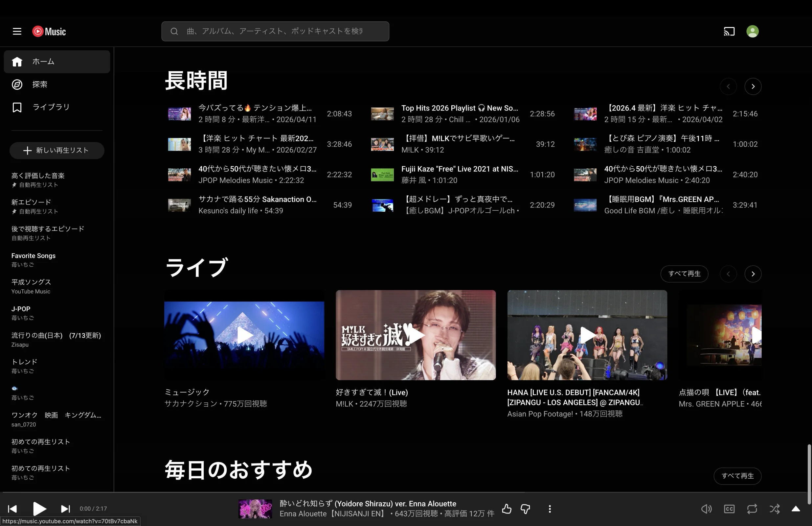The height and width of the screenshot is (526, 812).
Task: Open the account avatar menu
Action: pos(752,32)
